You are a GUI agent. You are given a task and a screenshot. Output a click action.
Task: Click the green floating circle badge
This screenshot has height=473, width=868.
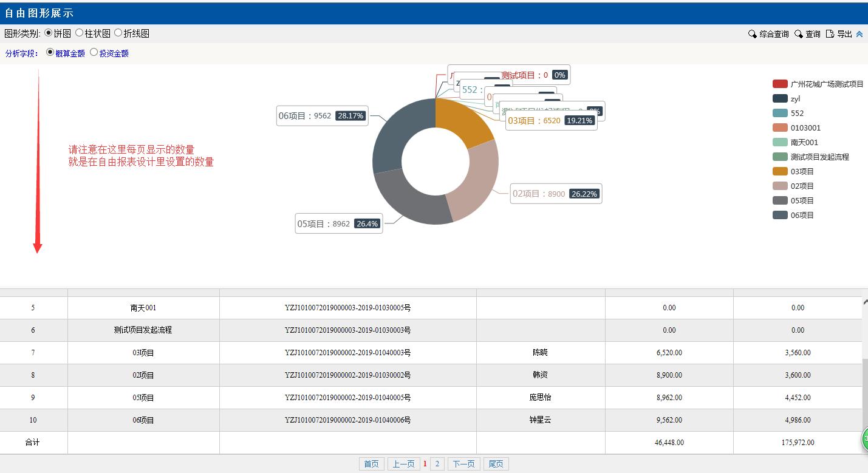pos(865,440)
